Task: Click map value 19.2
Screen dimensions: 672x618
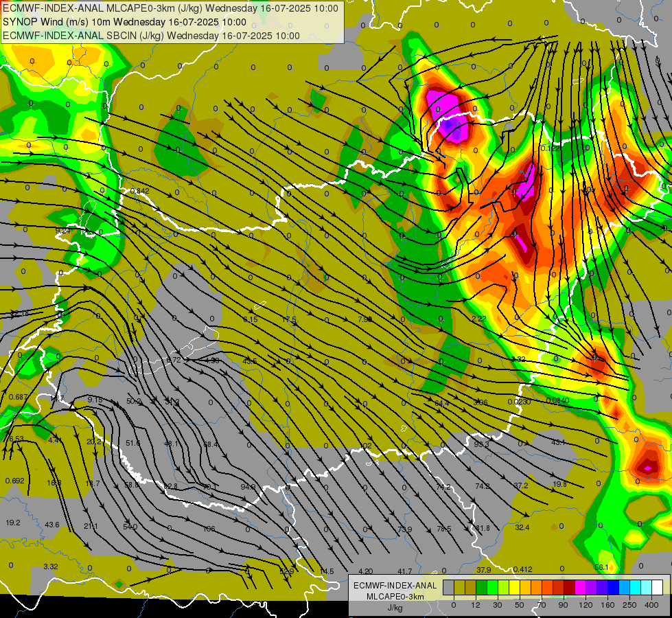Action: [x=13, y=523]
